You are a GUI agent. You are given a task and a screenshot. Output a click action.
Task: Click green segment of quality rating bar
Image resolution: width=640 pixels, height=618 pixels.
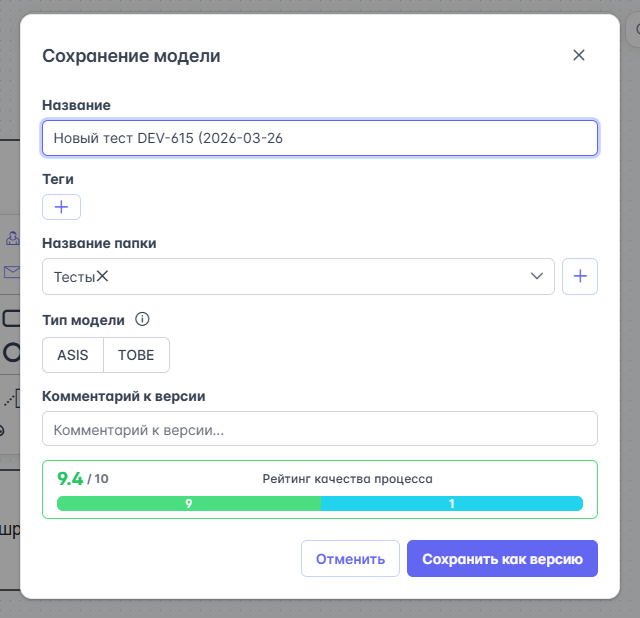pos(189,504)
